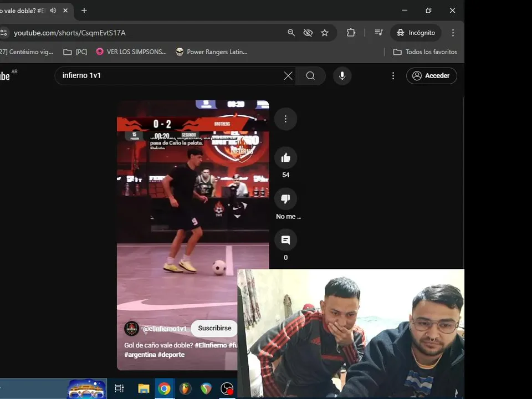Open the media controls icon in toolbar
This screenshot has width=532, height=399.
point(378,33)
